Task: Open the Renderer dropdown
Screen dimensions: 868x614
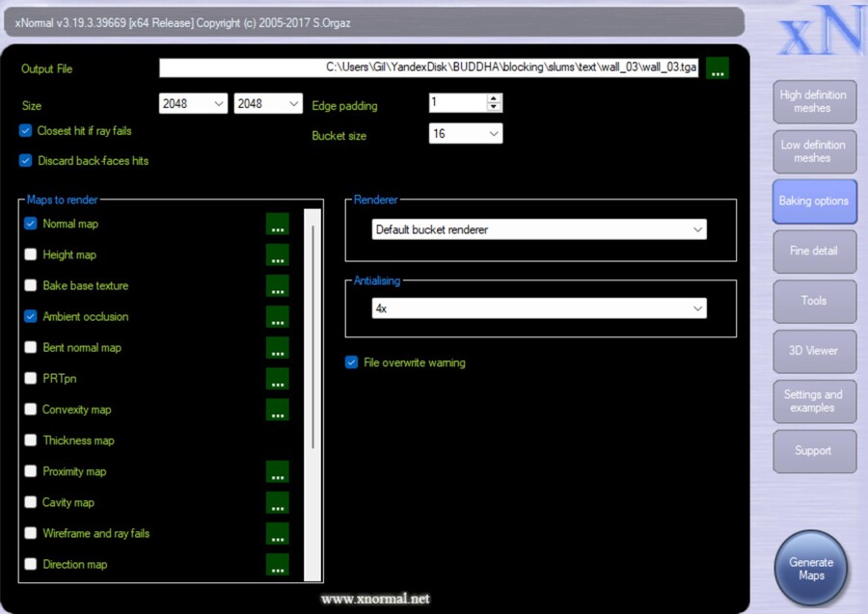Action: [x=539, y=229]
